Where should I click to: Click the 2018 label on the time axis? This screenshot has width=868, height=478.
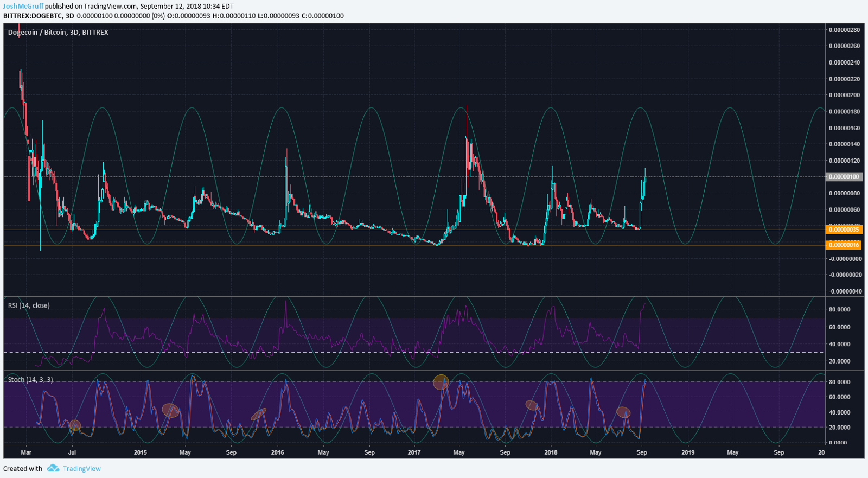coord(551,452)
